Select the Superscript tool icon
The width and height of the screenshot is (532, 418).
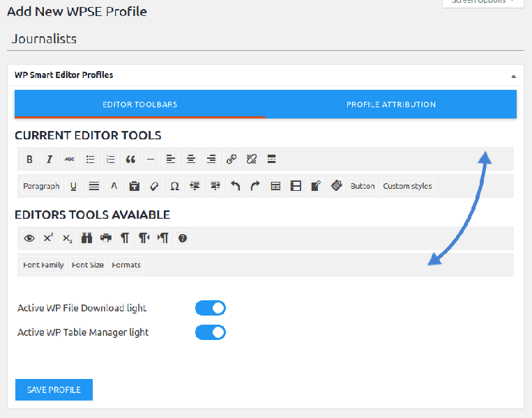[48, 238]
